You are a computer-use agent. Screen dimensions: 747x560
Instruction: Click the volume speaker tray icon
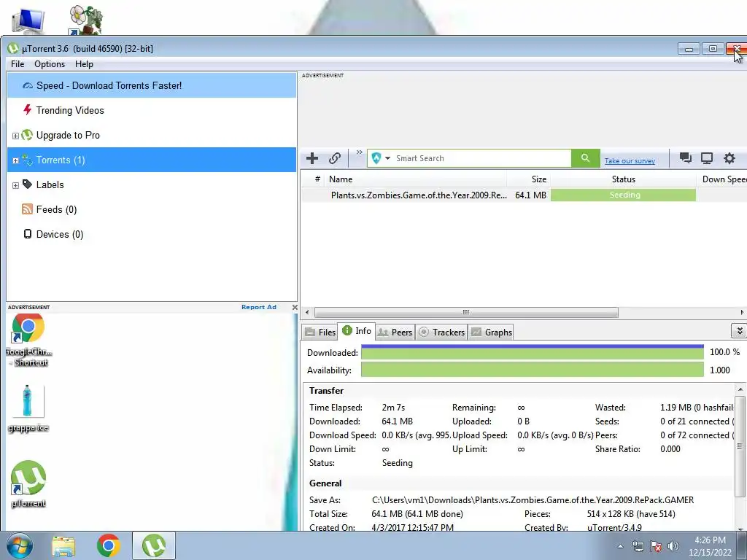673,546
